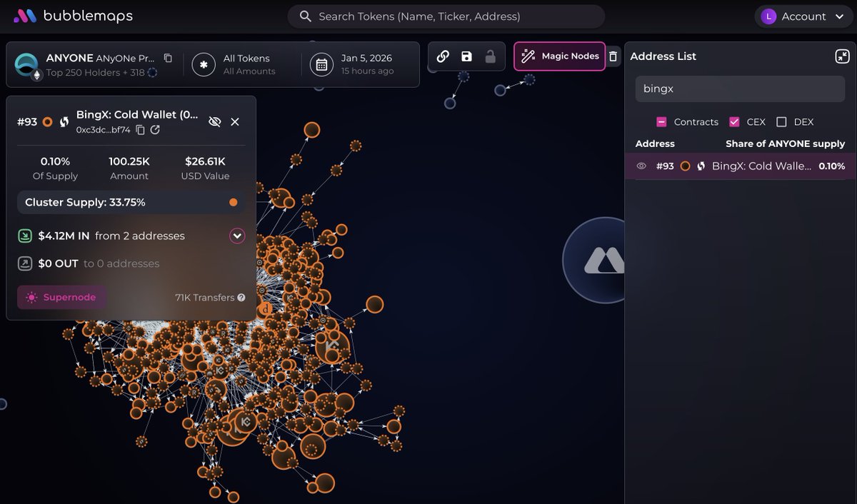Click the $0 OUT outgoing icon
The width and height of the screenshot is (857, 504).
coord(24,263)
